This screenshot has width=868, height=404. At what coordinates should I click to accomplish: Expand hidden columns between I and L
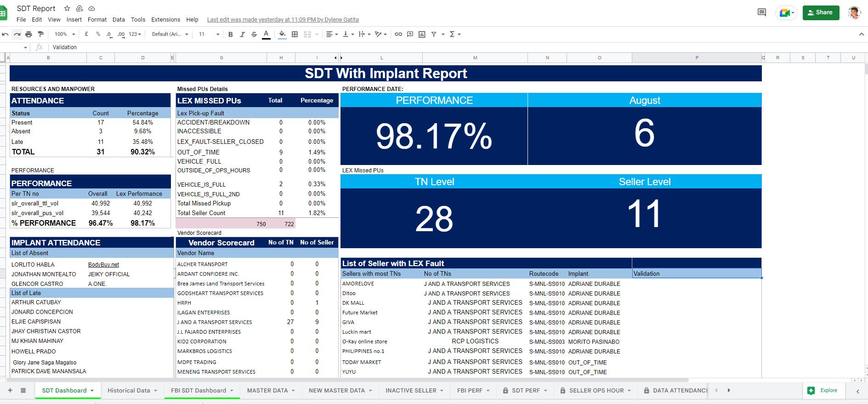pyautogui.click(x=338, y=57)
